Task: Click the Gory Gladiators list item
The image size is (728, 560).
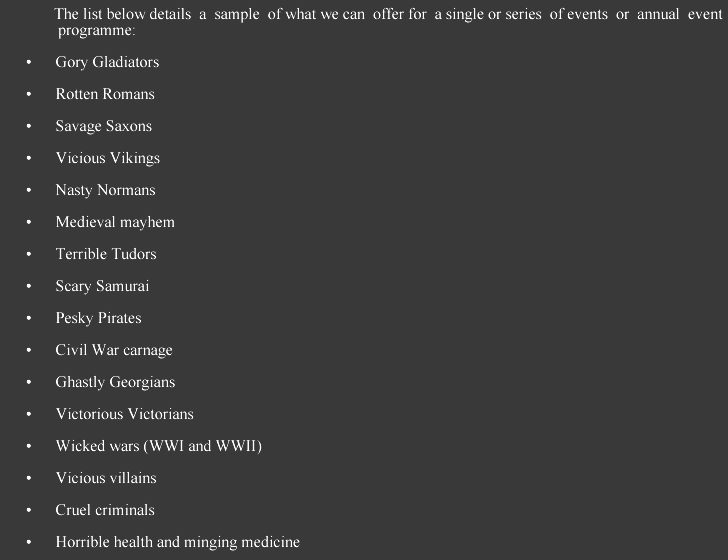Action: click(107, 62)
